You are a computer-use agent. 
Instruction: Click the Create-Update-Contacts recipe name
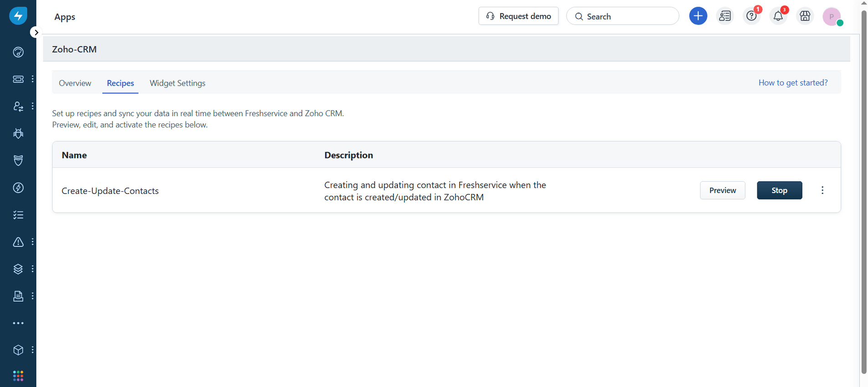[x=110, y=191]
